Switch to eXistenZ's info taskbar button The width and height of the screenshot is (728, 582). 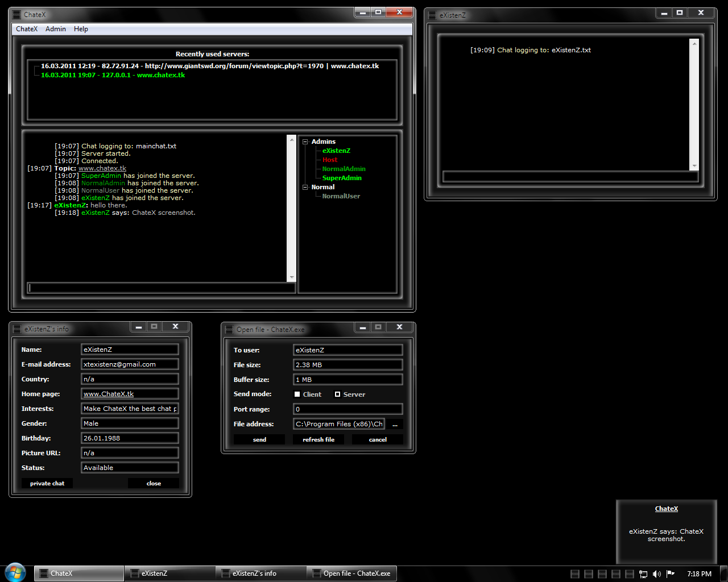point(260,573)
